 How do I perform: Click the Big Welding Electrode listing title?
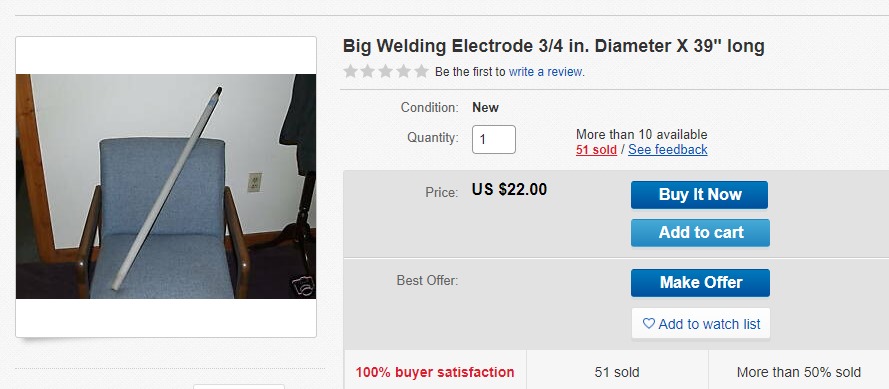(x=553, y=46)
